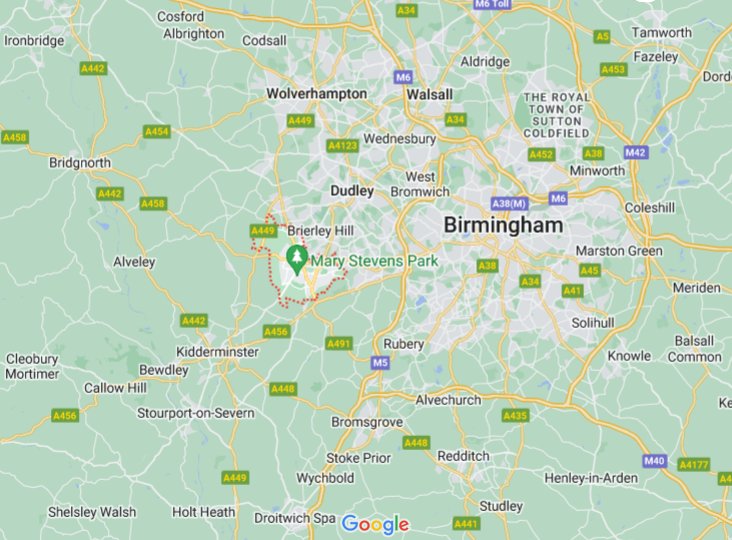Click the Bromsgrove town label
Screen dimensions: 732x540
click(367, 422)
